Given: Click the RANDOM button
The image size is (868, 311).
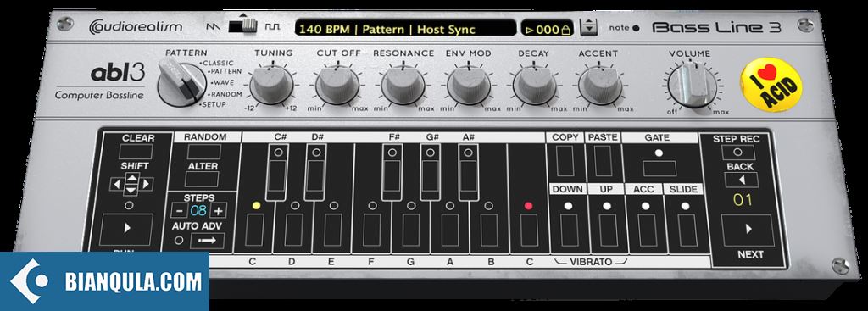Looking at the screenshot, I should 203,152.
